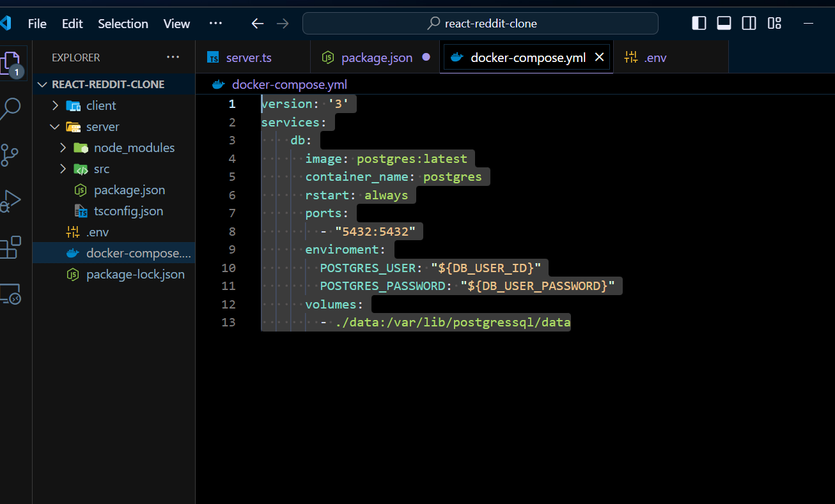Click the "5432:5432" port string
Viewport: 835px width, 504px height.
pos(375,231)
